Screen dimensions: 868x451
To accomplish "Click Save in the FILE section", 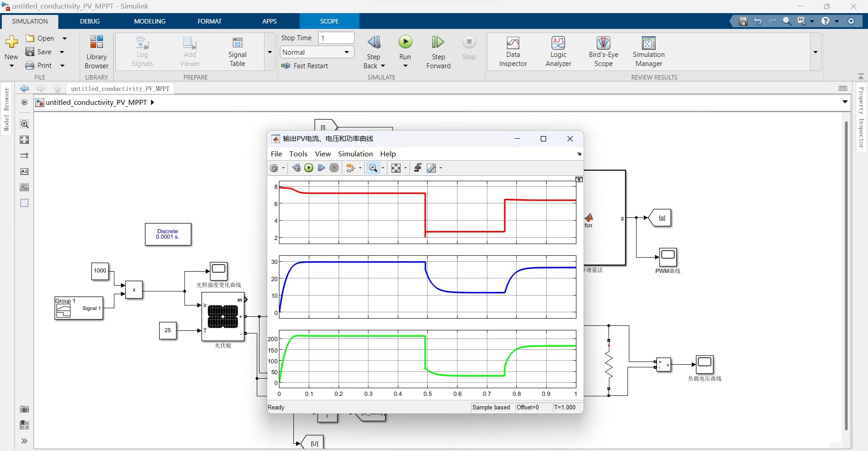I will click(x=39, y=52).
